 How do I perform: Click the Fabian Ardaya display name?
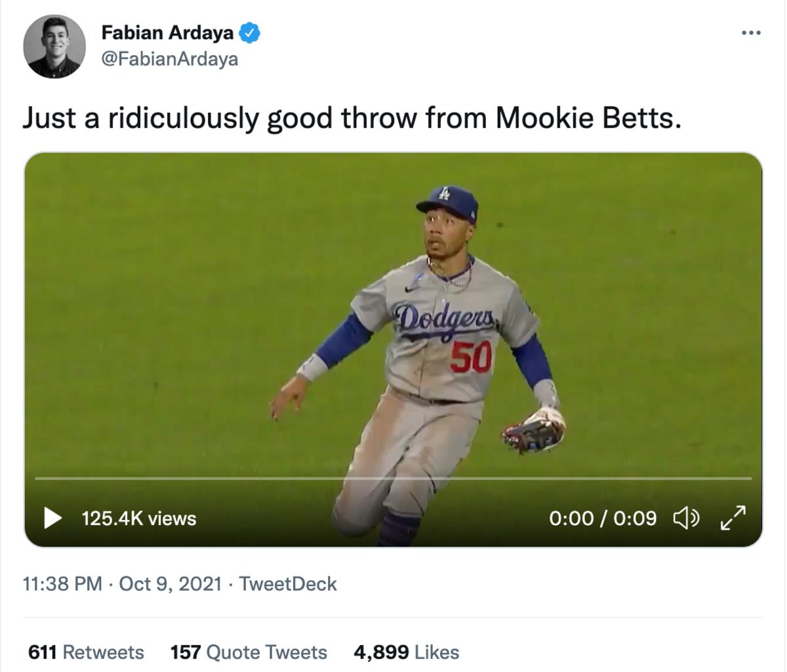tap(167, 32)
